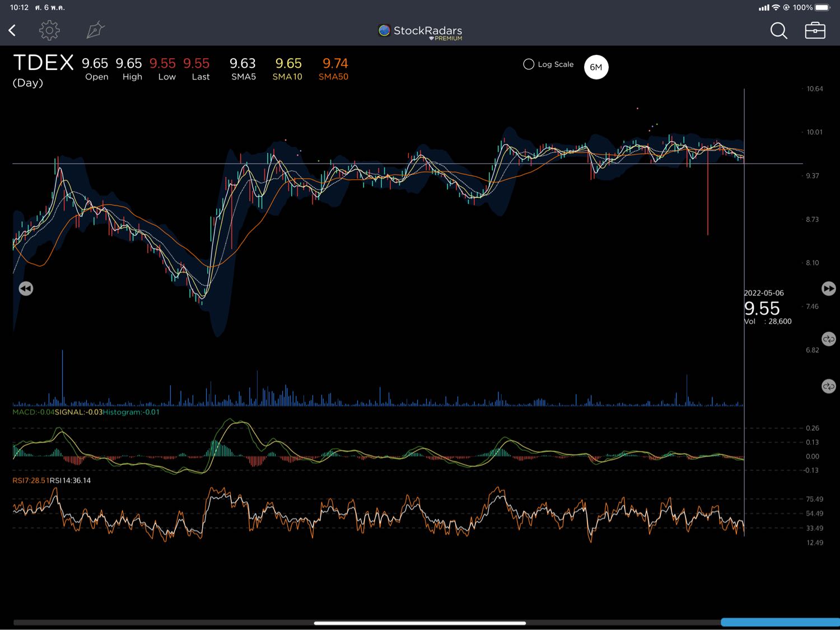Tap the rewind arrows on chart left
The image size is (840, 630).
[26, 288]
